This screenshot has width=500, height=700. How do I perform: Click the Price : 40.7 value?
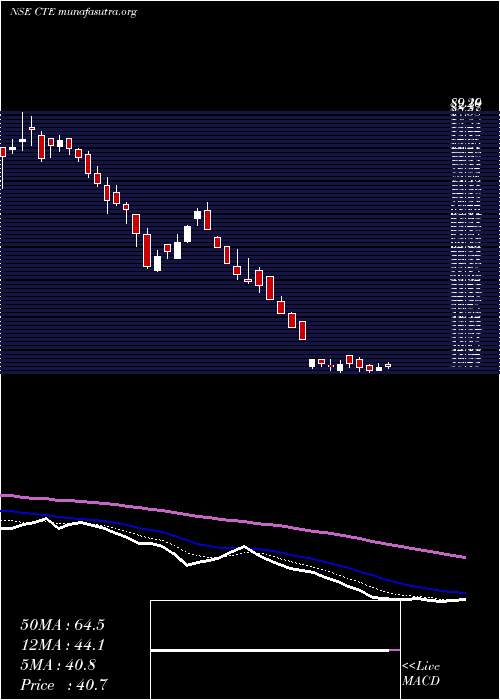coord(64,685)
